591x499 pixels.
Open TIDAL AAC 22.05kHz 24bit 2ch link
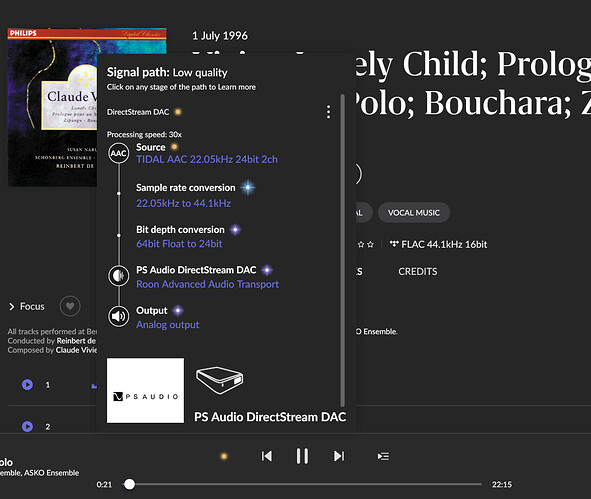(x=207, y=159)
